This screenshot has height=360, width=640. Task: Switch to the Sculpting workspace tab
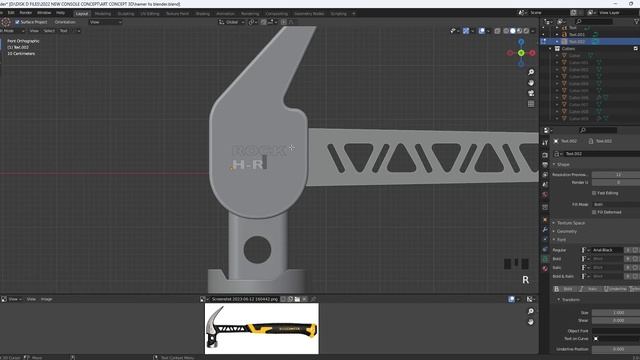coord(125,13)
